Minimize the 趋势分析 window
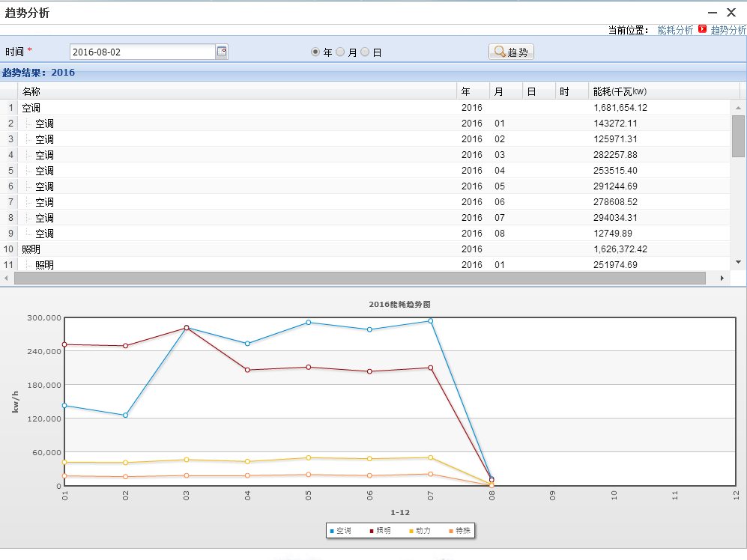Screen dimensions: 747x560 [712, 13]
